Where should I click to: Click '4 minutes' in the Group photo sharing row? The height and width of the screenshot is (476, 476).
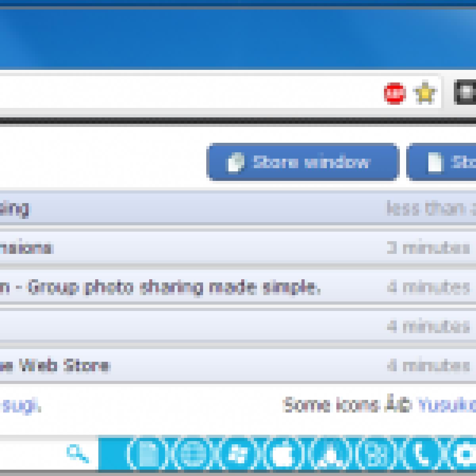coord(428,287)
